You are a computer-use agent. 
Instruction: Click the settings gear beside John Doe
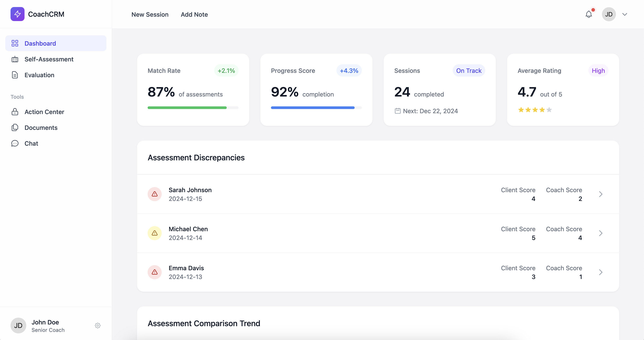(97, 325)
